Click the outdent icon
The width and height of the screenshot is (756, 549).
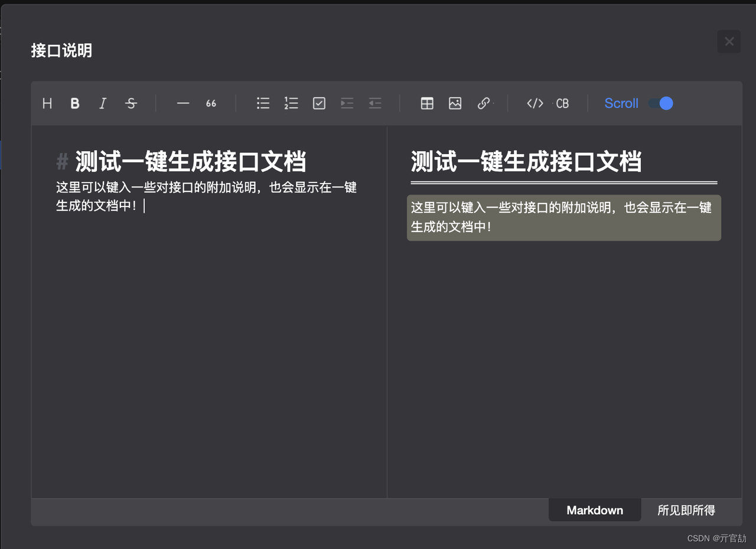[x=375, y=103]
